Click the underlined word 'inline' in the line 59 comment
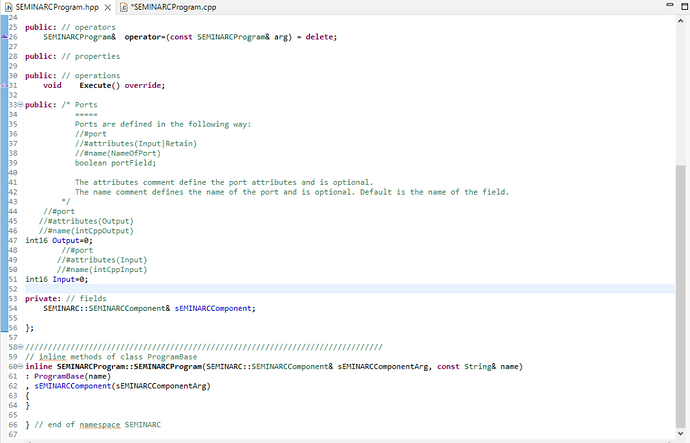 tap(52, 357)
